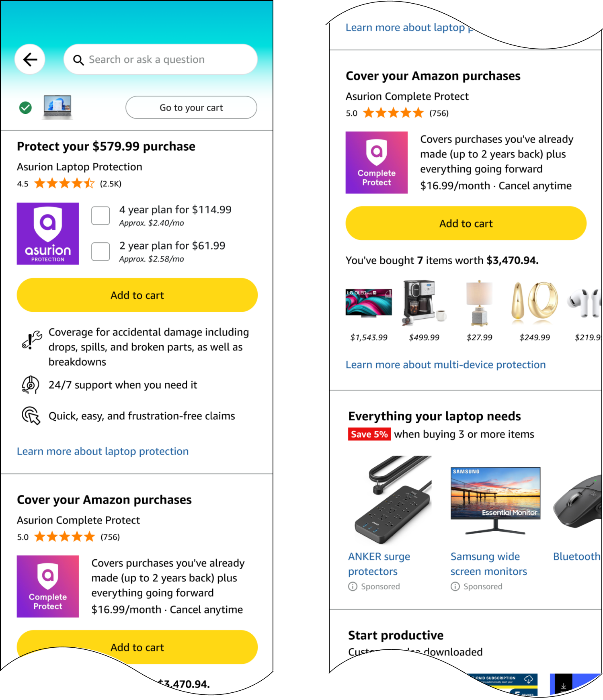
Task: Check the 4 year plan for $114.99
Action: [x=100, y=216]
